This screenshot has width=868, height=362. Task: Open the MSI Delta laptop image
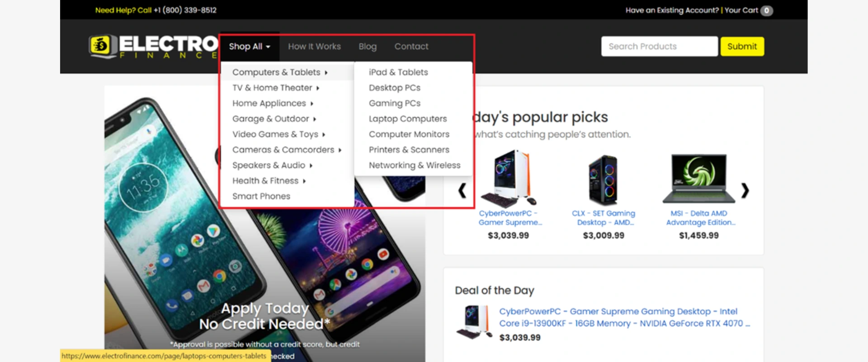point(698,179)
